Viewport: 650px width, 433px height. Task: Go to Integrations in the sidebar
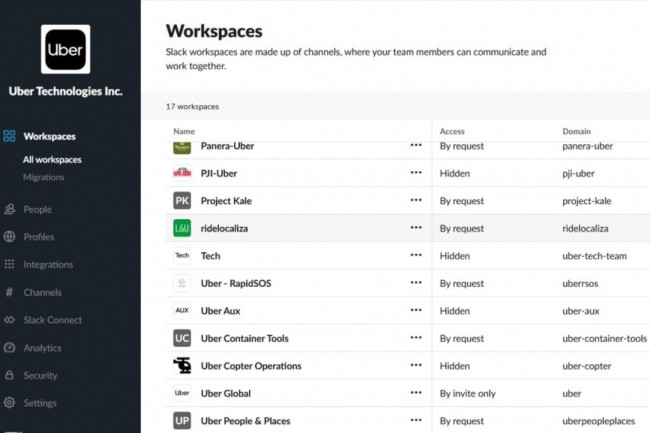[x=48, y=264]
